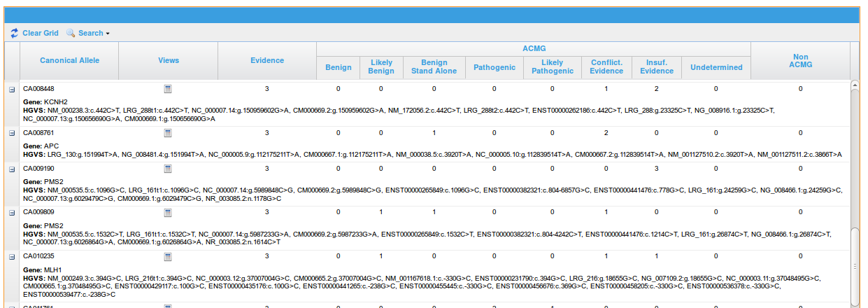Click the Likely Benign column header
Screen dimensions: 868x308
click(381, 67)
